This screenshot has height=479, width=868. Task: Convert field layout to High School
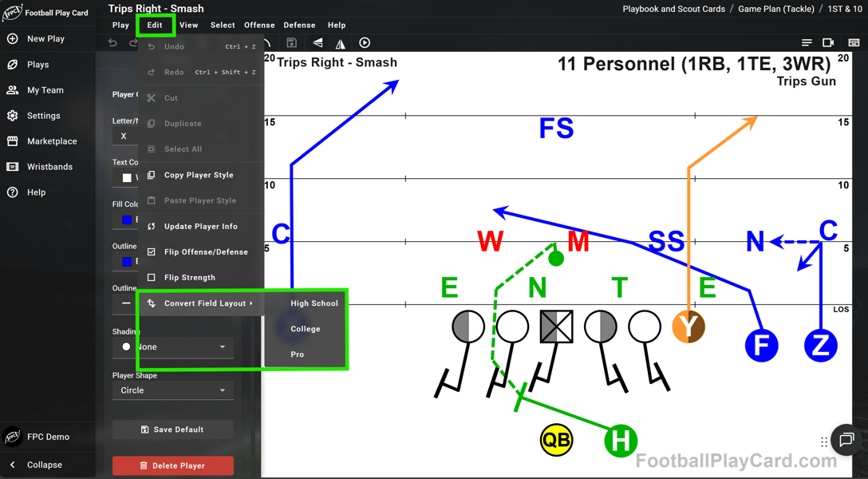point(305,303)
